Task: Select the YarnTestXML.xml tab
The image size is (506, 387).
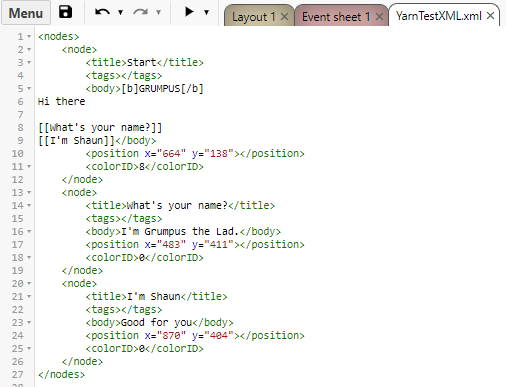Action: [439, 16]
